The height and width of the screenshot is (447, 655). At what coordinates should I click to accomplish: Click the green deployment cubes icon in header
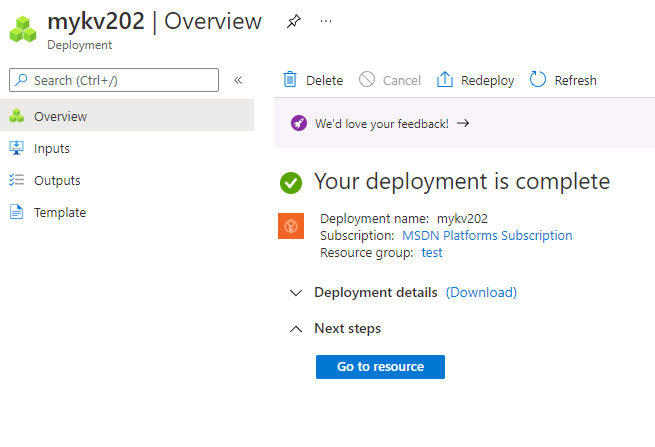click(23, 29)
